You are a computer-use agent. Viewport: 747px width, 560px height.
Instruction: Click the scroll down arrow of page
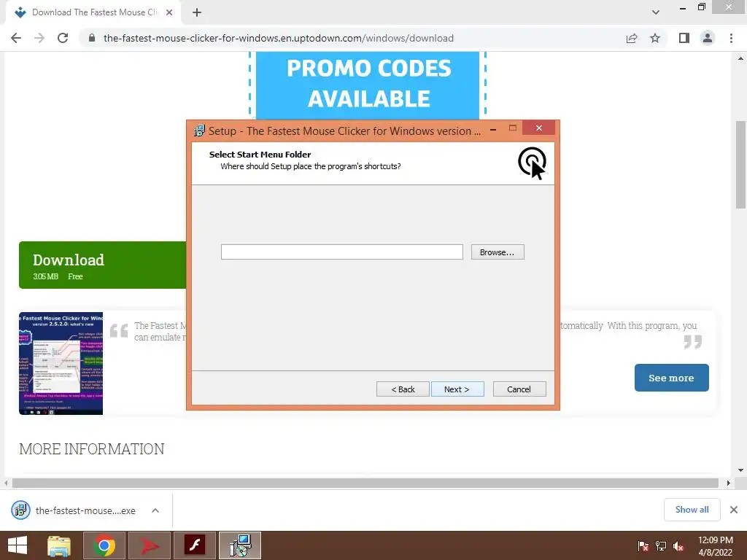pyautogui.click(x=740, y=470)
